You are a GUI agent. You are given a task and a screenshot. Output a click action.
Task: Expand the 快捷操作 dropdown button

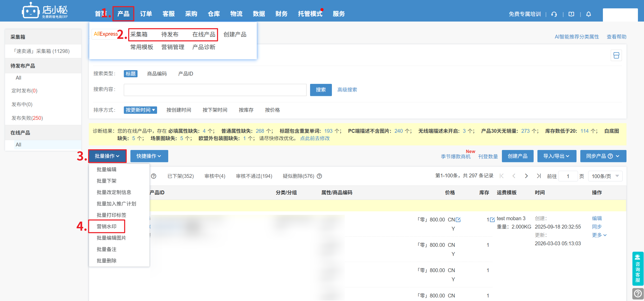coord(149,156)
